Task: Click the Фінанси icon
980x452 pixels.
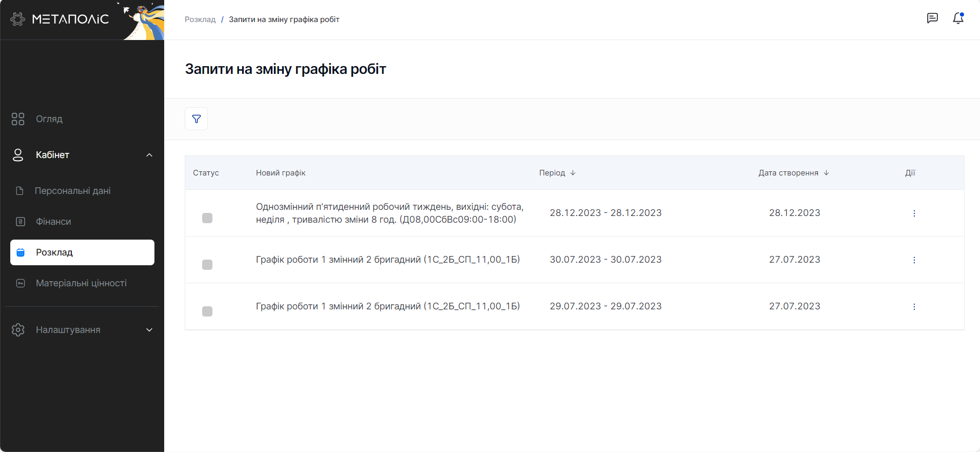Action: pyautogui.click(x=21, y=222)
